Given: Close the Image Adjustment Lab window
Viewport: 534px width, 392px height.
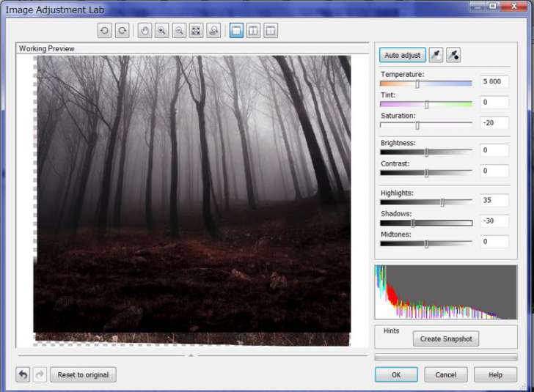Looking at the screenshot, I should pyautogui.click(x=514, y=7).
